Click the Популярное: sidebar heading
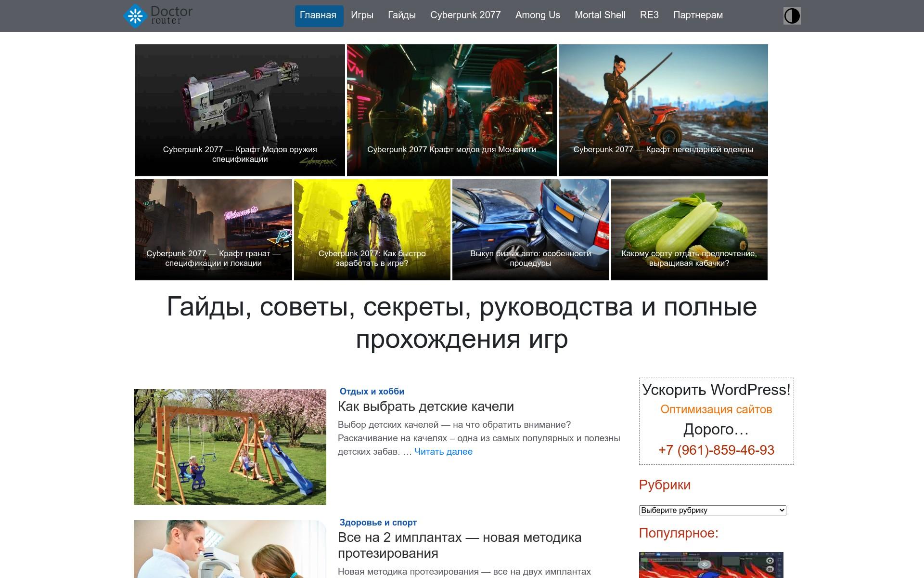This screenshot has height=578, width=924. [x=679, y=533]
